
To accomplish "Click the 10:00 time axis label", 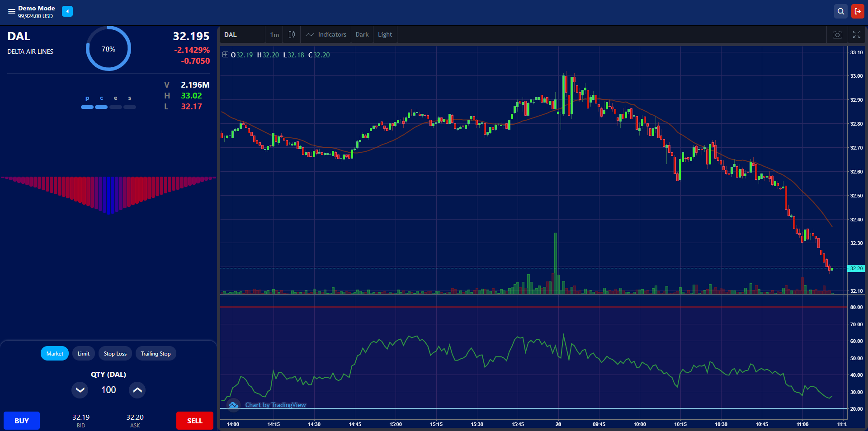I will coord(640,424).
